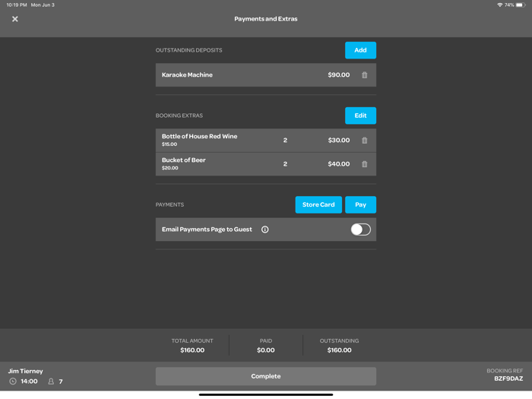Tap the 10:19 PM status clock
Image resolution: width=532 pixels, height=399 pixels.
pyautogui.click(x=17, y=5)
